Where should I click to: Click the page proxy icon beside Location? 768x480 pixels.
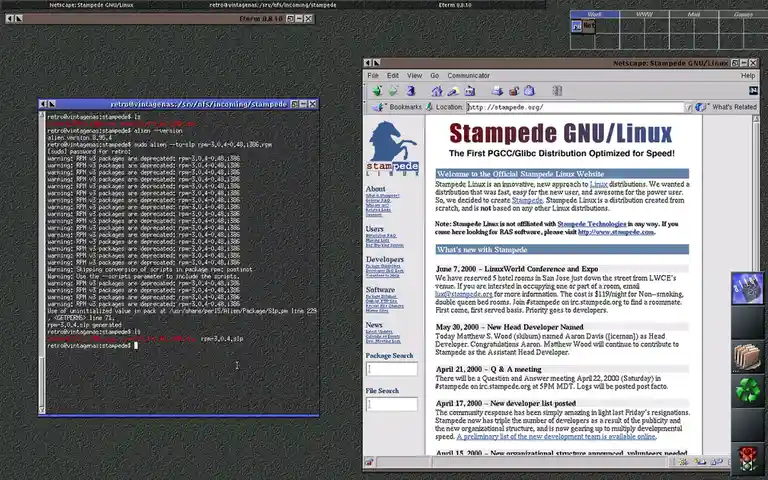point(429,107)
